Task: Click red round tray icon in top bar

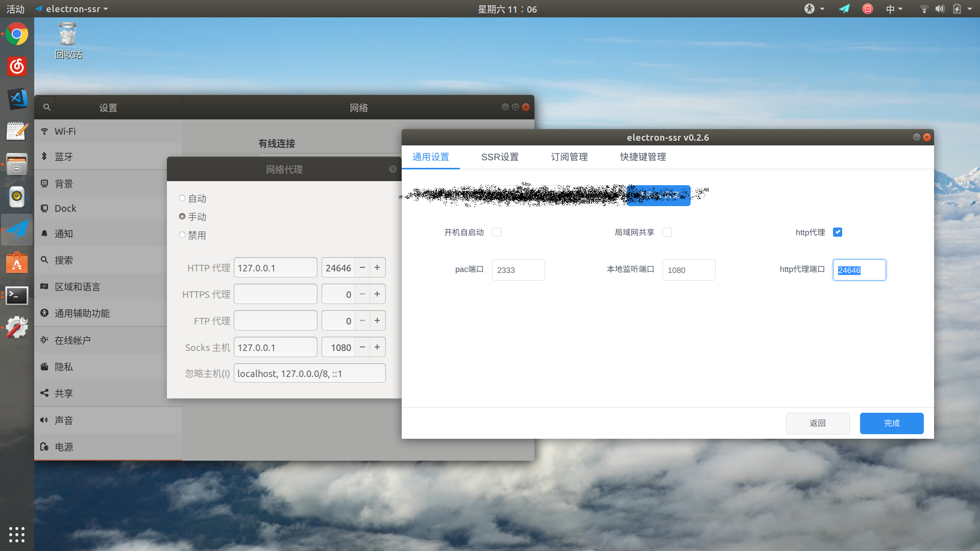Action: click(x=868, y=9)
